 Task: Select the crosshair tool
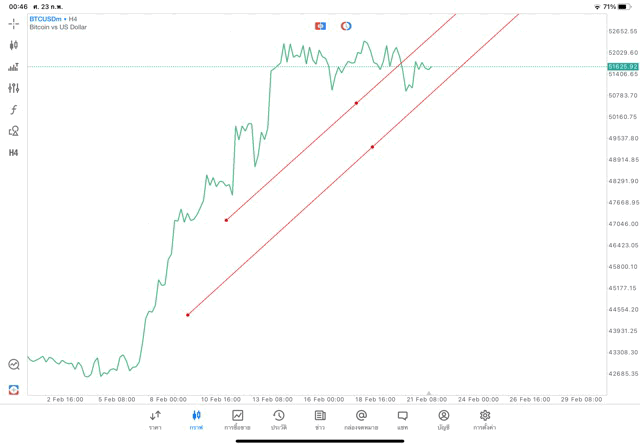(14, 23)
